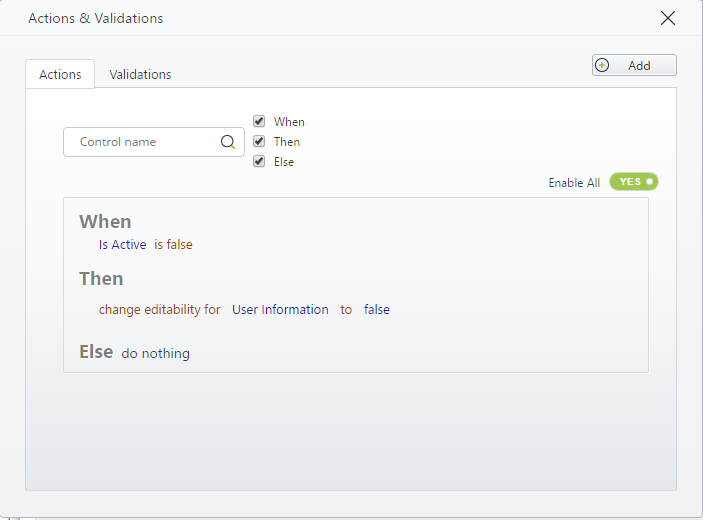
Task: Click the 'Else' rule heading
Action: (96, 352)
